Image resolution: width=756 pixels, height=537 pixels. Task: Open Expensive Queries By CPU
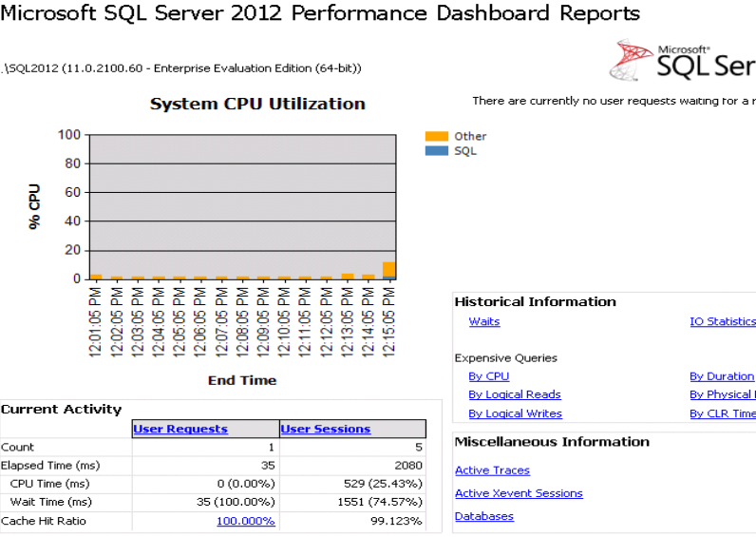point(489,376)
